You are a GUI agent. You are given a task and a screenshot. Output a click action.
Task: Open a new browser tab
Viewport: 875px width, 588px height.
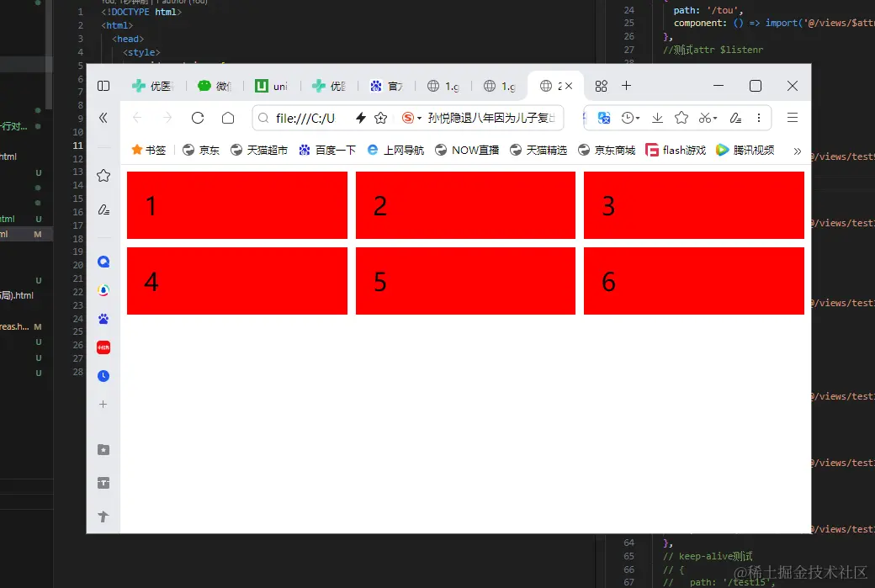coord(626,85)
